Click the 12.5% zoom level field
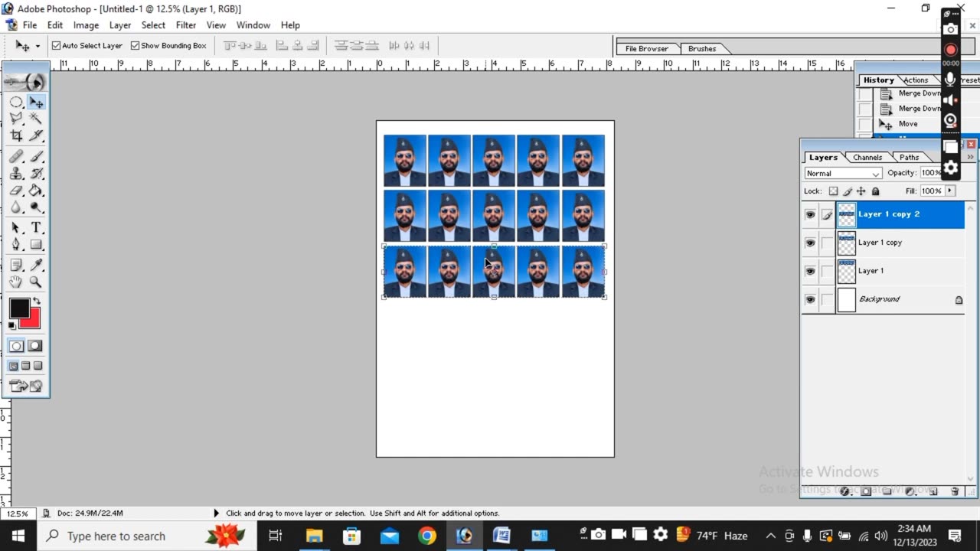980x551 pixels. click(x=18, y=514)
